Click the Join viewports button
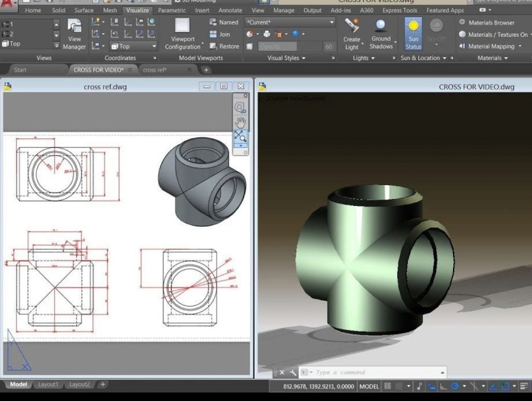The width and height of the screenshot is (532, 401). point(220,34)
